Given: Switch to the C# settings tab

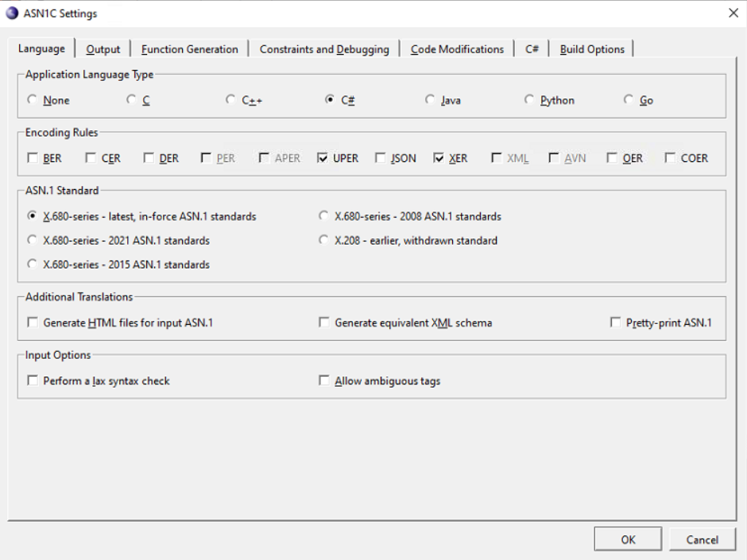Looking at the screenshot, I should (x=532, y=49).
